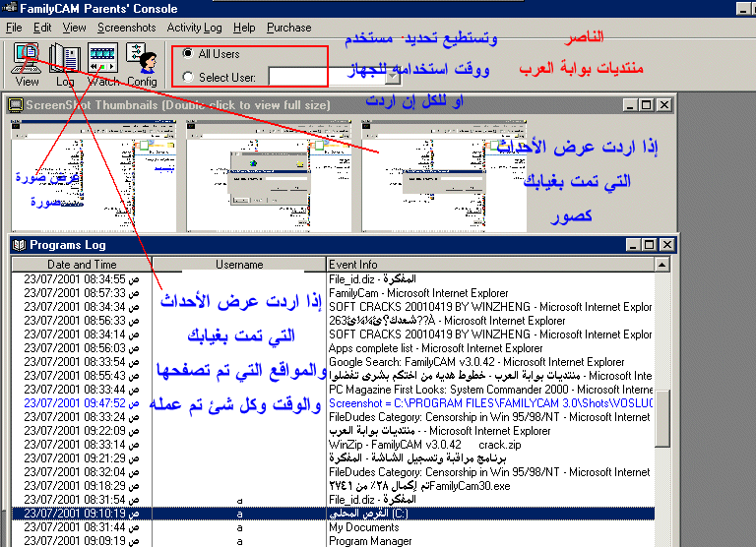Minimize the Programs Log window
This screenshot has height=547, width=756.
(633, 245)
